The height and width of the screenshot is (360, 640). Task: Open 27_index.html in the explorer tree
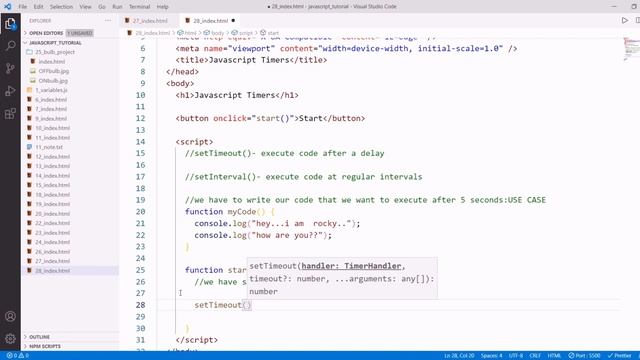(52, 261)
